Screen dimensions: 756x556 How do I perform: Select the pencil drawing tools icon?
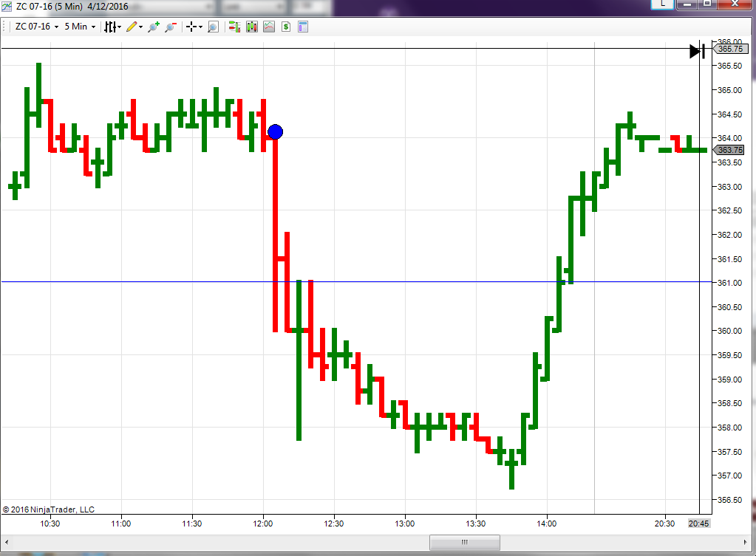pyautogui.click(x=132, y=27)
